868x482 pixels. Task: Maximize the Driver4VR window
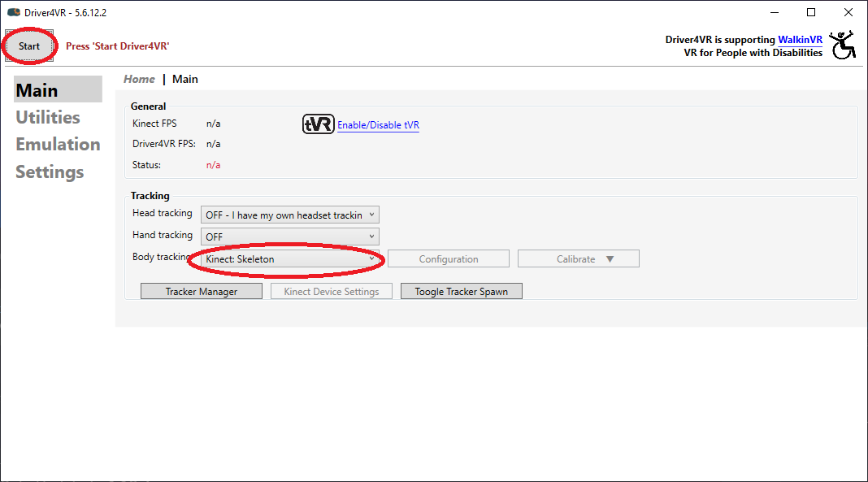811,12
